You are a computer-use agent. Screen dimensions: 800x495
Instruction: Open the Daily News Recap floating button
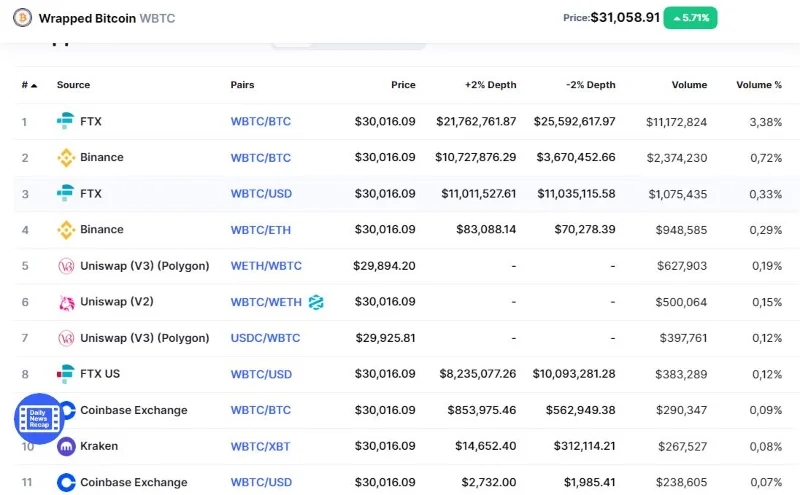(x=39, y=418)
